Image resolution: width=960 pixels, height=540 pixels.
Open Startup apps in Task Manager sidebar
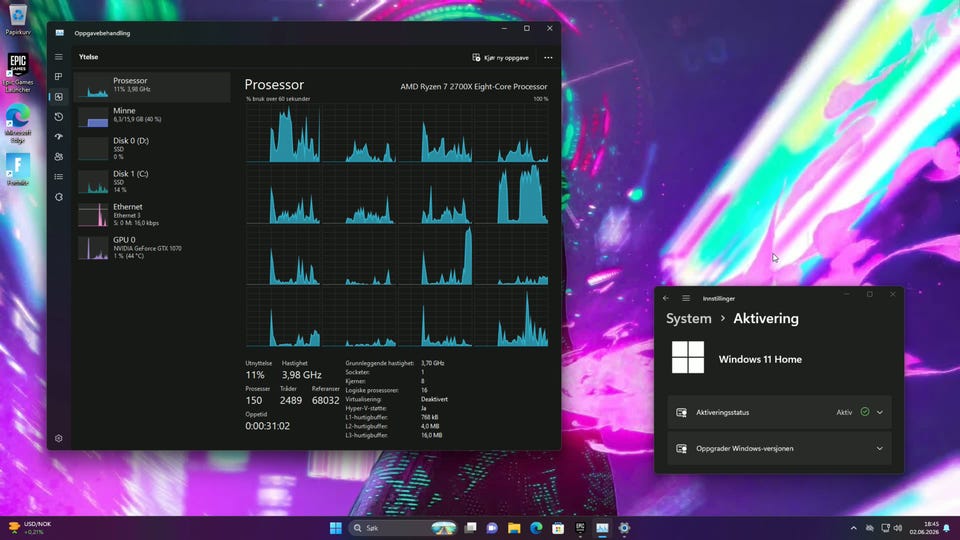(59, 137)
